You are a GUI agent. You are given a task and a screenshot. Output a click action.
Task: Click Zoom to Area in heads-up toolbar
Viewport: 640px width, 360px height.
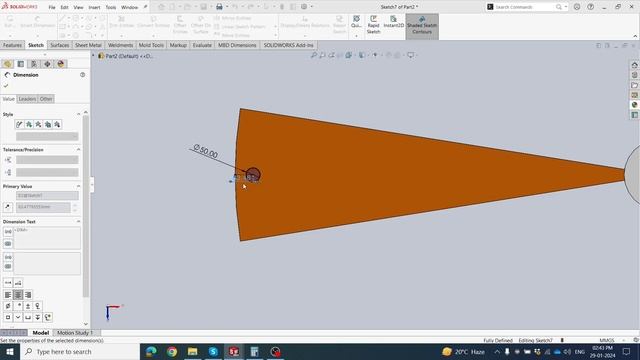coord(322,55)
